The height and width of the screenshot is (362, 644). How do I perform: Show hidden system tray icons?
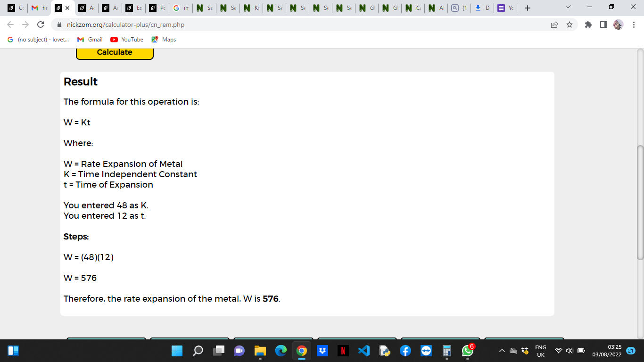[502, 351]
